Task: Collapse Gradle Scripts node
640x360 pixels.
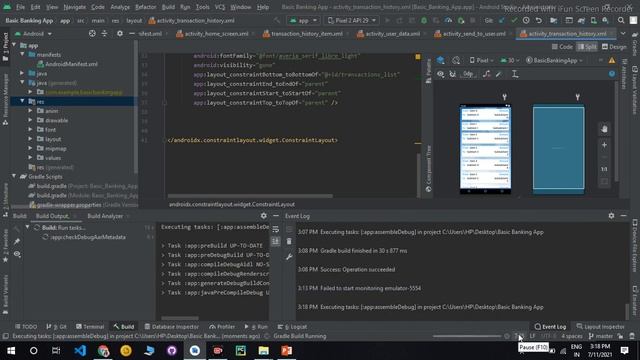Action: (14, 176)
